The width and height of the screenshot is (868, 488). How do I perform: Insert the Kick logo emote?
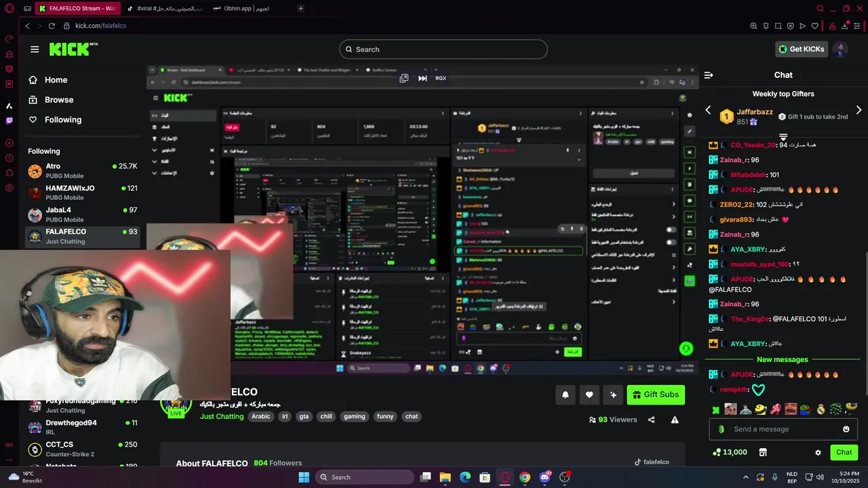(x=715, y=409)
